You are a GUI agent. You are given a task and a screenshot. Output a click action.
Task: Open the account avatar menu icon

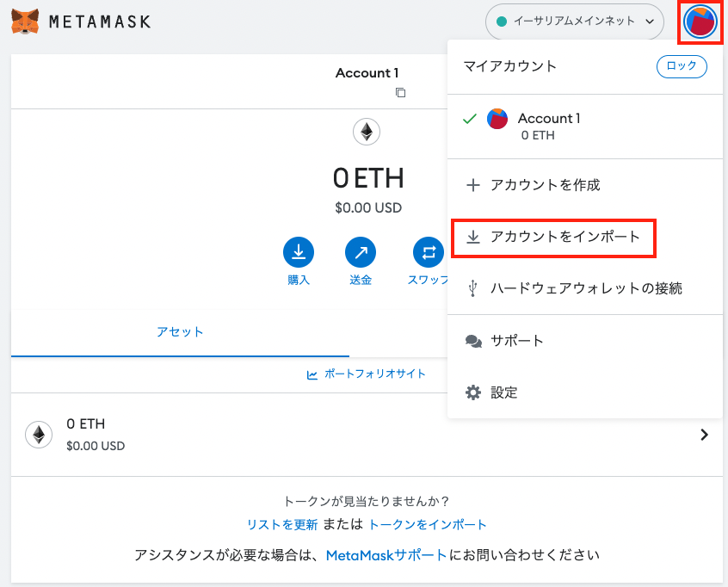tap(700, 22)
